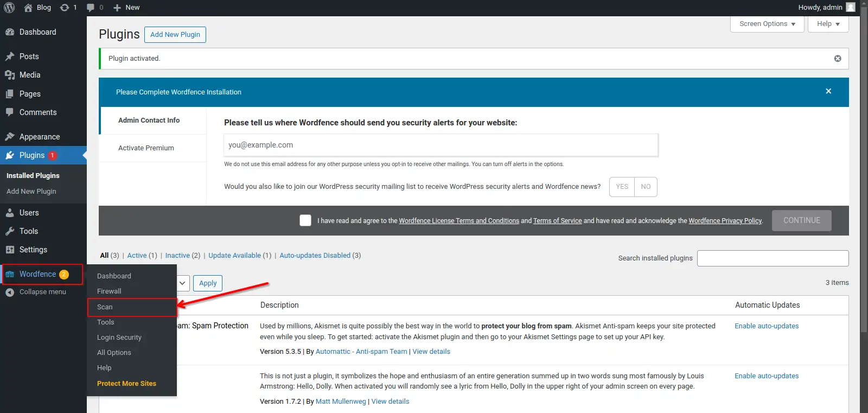
Task: Expand the Screen Options dropdown
Action: pos(767,24)
